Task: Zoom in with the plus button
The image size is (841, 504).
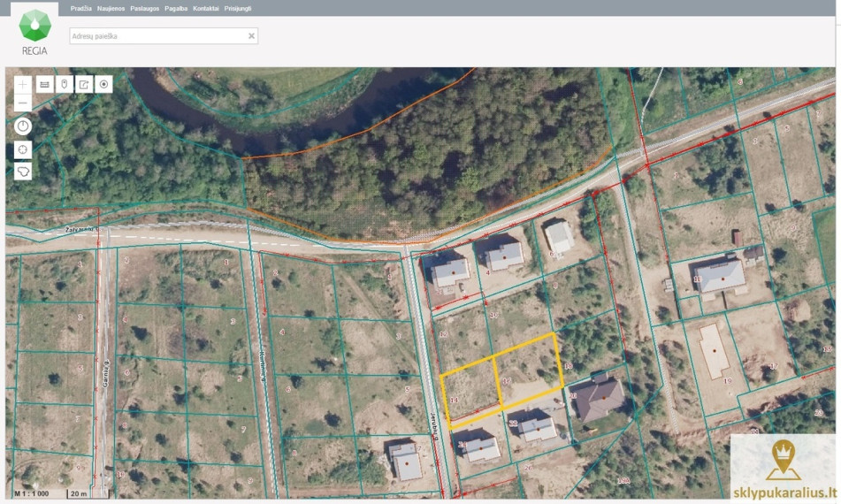Action: tap(22, 84)
